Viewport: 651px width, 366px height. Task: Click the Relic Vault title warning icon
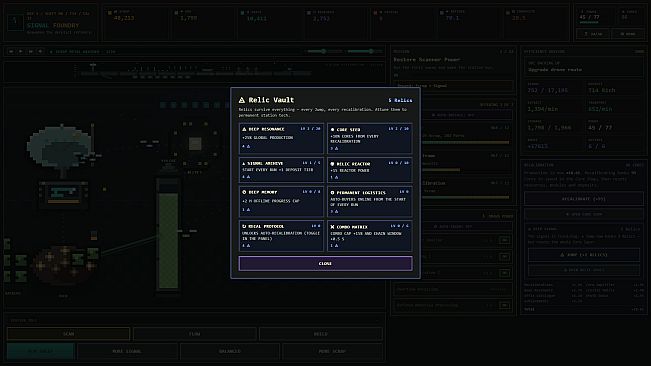click(242, 100)
